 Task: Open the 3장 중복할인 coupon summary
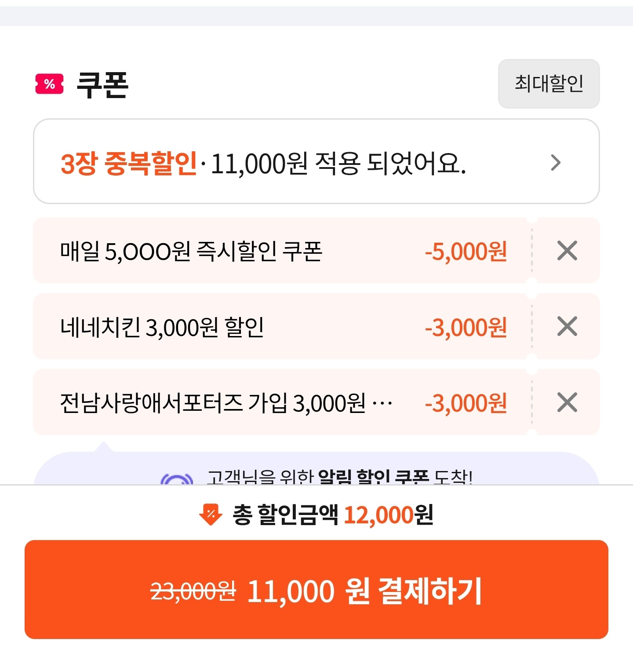pos(263,163)
